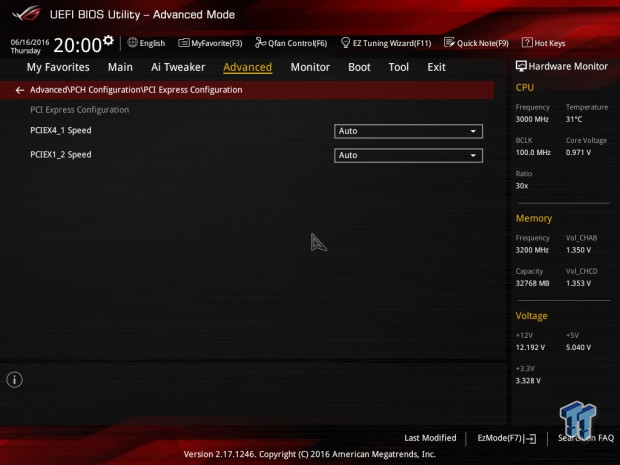Click the Ratio 30x value
Screen dimensions: 620x465
coord(522,185)
